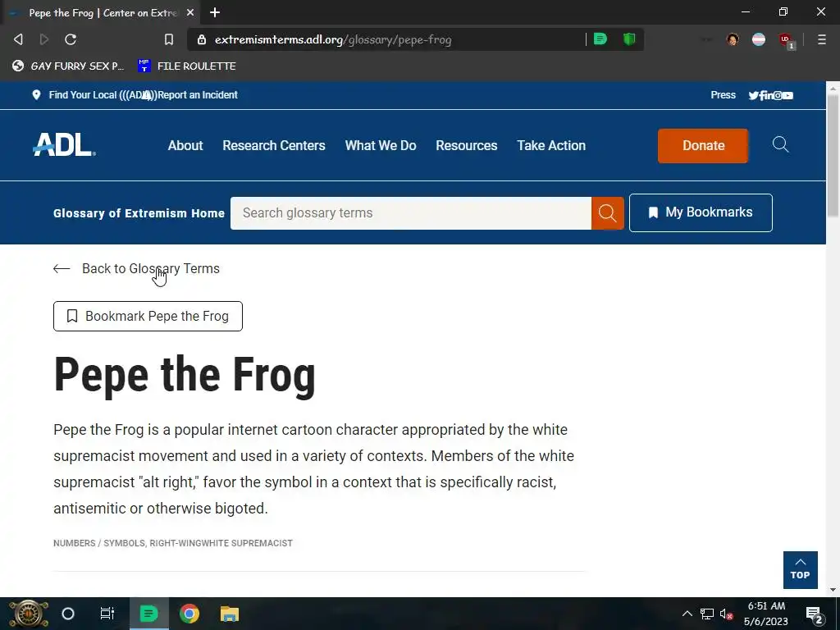
Task: Click the WHITE SUPREMACIST category tag
Action: pyautogui.click(x=249, y=543)
